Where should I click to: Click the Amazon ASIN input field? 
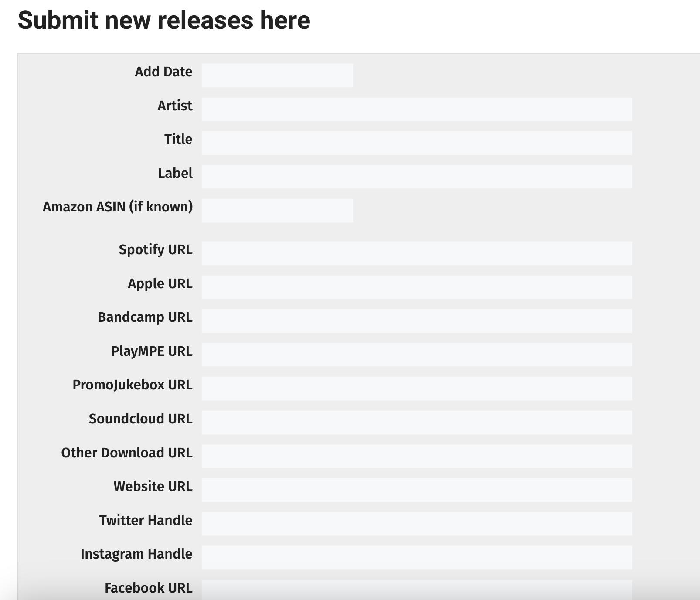pyautogui.click(x=277, y=211)
